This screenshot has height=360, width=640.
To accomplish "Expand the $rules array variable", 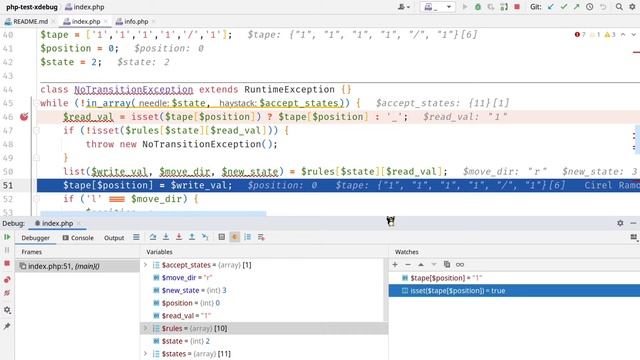I will [x=145, y=328].
